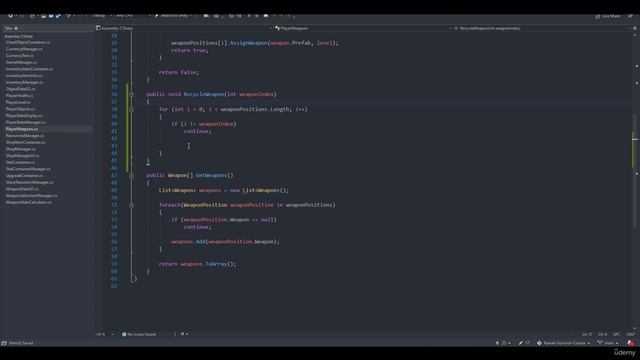
Task: Open the PlayerWeapons class navigation dropdown
Action: pyautogui.click(x=361, y=28)
